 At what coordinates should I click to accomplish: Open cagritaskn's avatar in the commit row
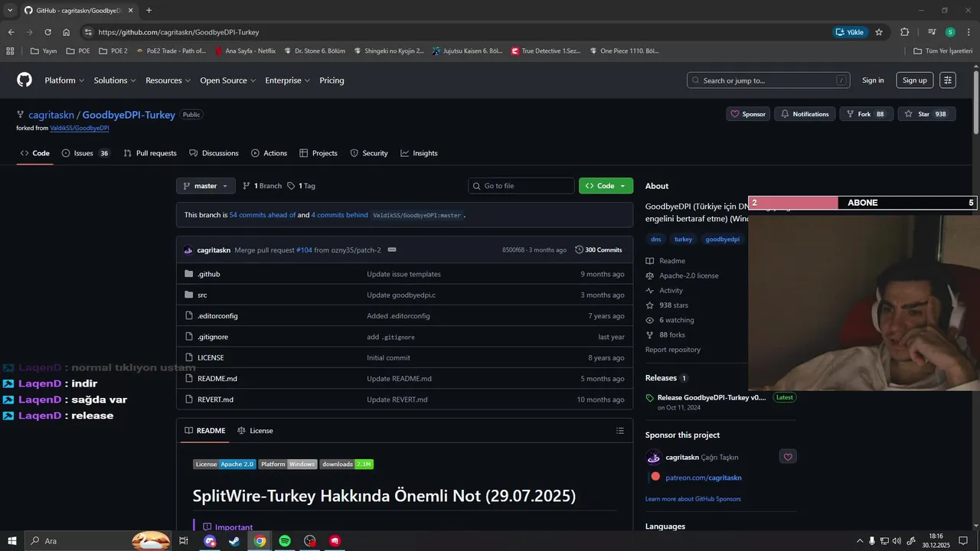point(188,250)
